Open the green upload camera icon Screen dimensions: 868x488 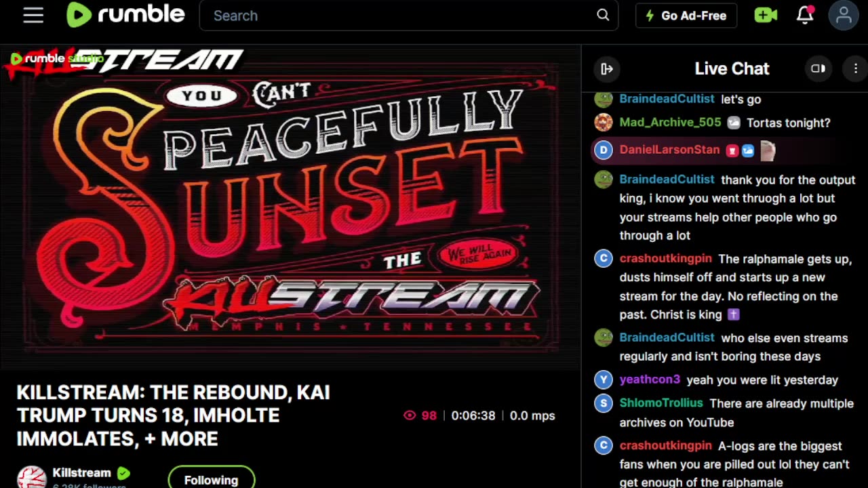click(x=766, y=15)
